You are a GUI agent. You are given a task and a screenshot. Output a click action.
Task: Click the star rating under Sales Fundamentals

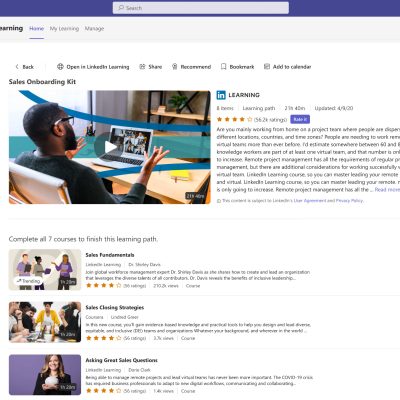point(103,286)
